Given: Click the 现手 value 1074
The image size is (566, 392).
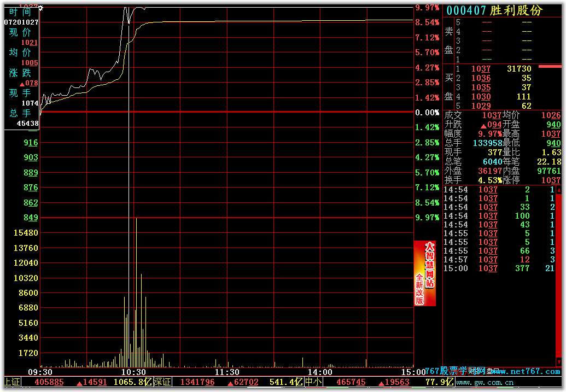Looking at the screenshot, I should 30,103.
